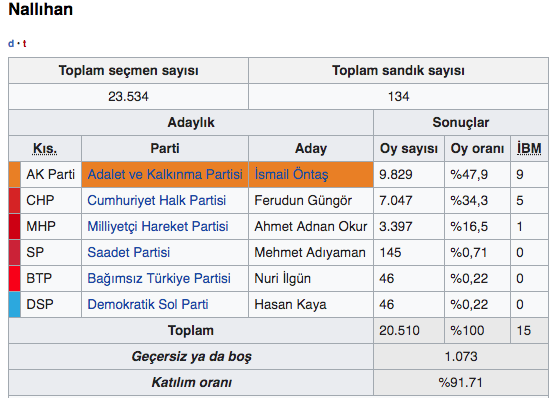
Task: Open Saadet Partisi link
Action: coord(129,252)
